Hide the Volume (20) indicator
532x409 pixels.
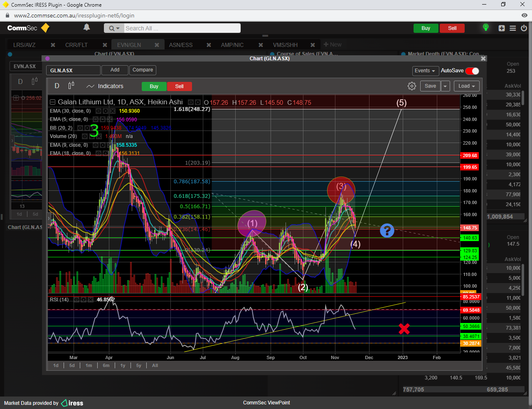click(85, 136)
